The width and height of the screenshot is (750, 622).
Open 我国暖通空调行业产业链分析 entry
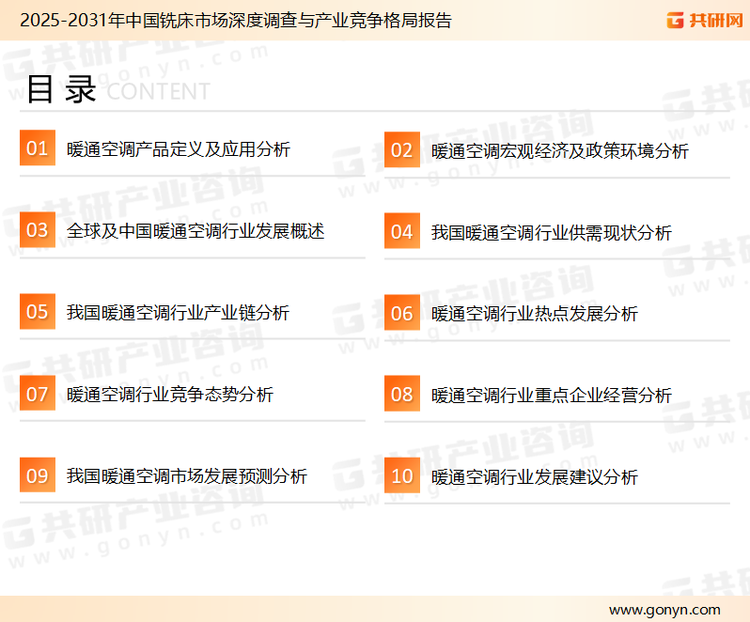click(x=178, y=313)
